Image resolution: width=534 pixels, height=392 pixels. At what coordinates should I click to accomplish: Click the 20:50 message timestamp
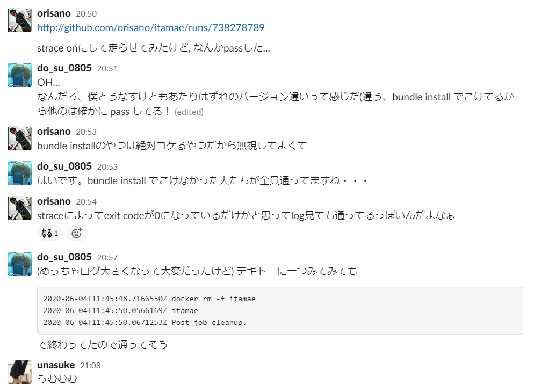[86, 14]
